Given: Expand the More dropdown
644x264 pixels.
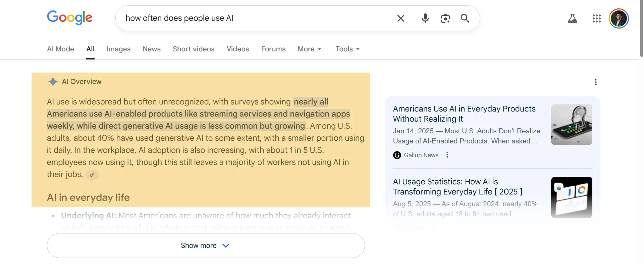Looking at the screenshot, I should click(x=309, y=49).
